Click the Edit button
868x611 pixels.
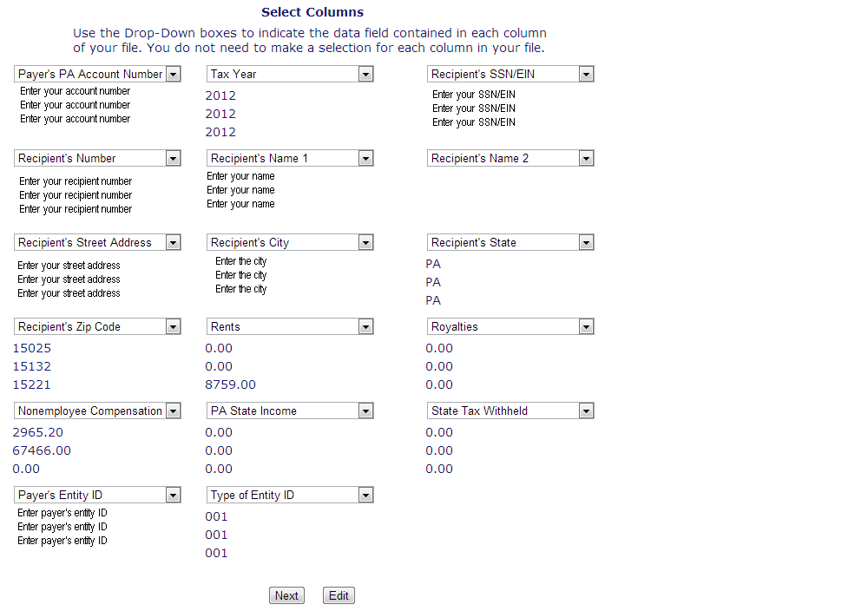click(338, 595)
